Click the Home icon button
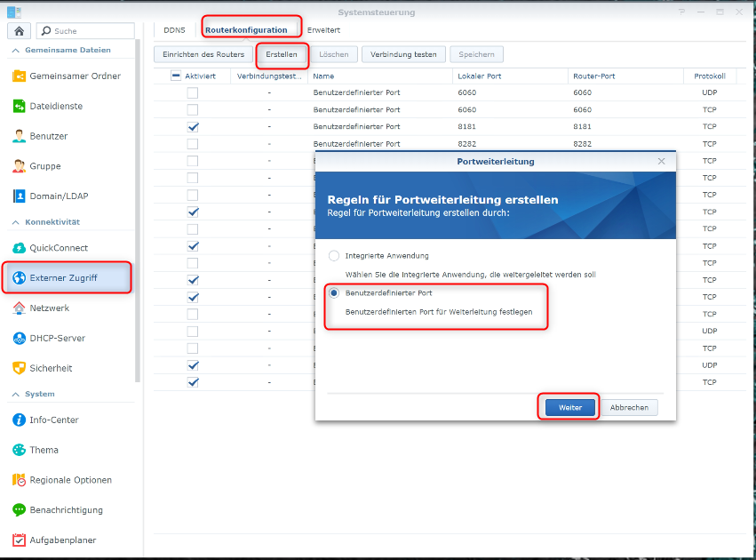This screenshot has width=756, height=560. 19,31
